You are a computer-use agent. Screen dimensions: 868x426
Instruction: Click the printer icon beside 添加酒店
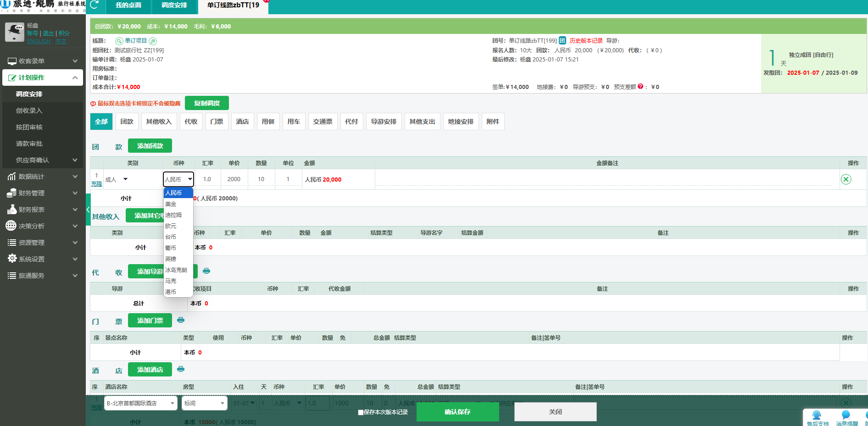(x=181, y=369)
